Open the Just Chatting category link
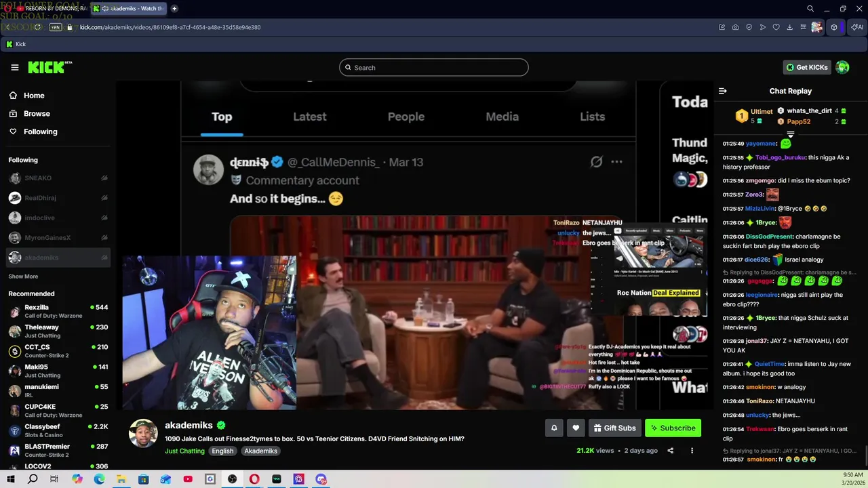The width and height of the screenshot is (868, 488). pos(184,451)
